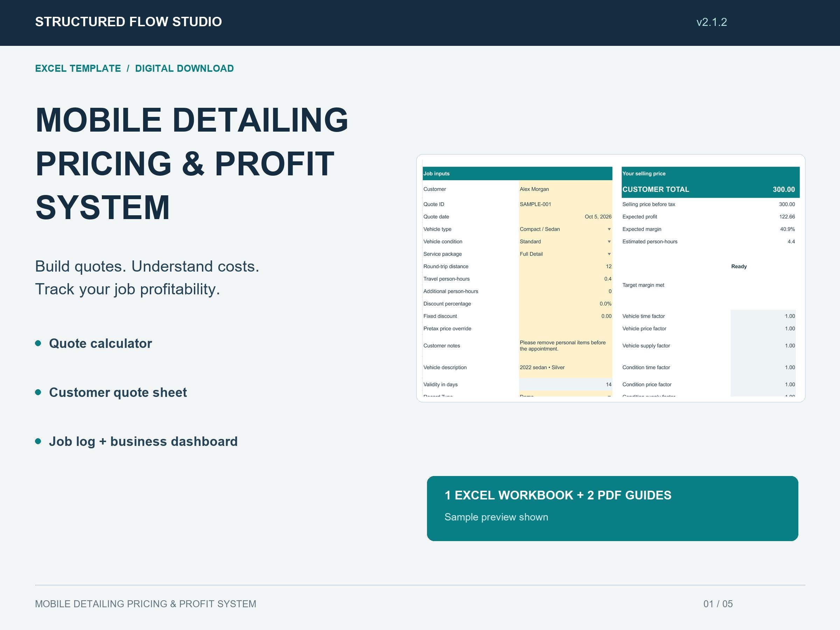Click the '1 EXCEL WORKBOOK + 2 PDF GUIDES' banner
840x630 pixels.
(x=612, y=509)
